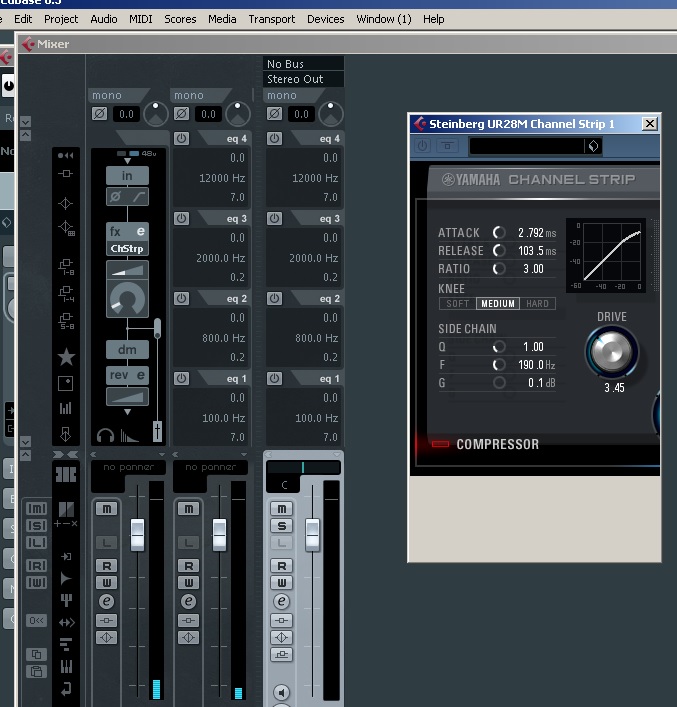
Task: Click the Mixer window title bar
Action: [x=347, y=44]
